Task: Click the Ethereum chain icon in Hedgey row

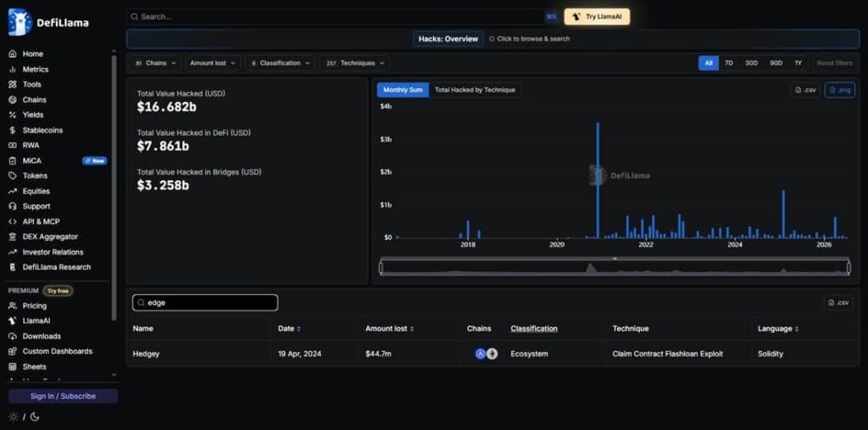Action: pyautogui.click(x=492, y=354)
